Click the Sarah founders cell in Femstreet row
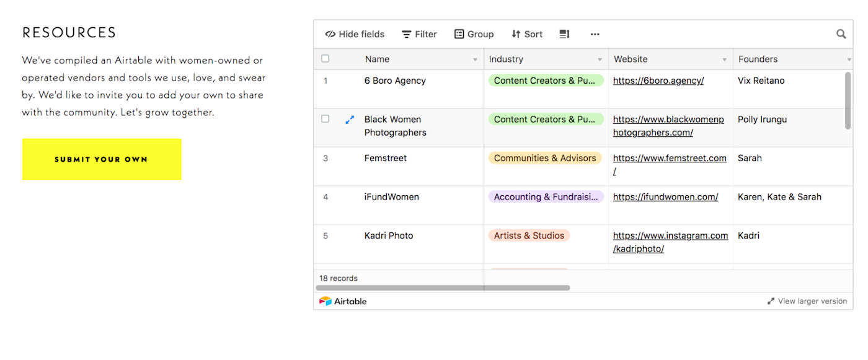This screenshot has height=360, width=868. (x=793, y=166)
